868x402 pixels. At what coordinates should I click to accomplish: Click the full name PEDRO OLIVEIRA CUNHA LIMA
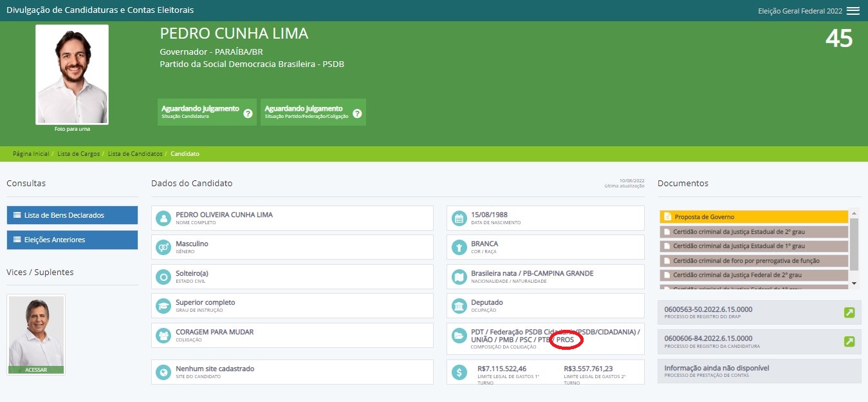(x=224, y=215)
